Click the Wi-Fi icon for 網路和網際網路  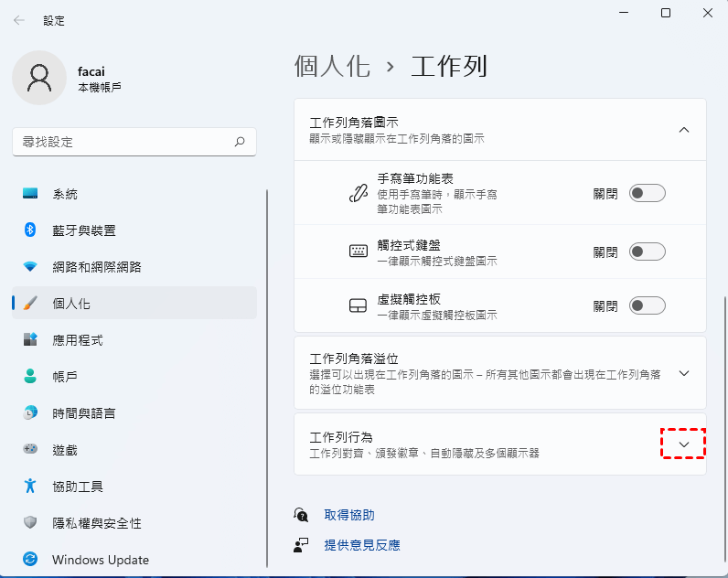[30, 267]
